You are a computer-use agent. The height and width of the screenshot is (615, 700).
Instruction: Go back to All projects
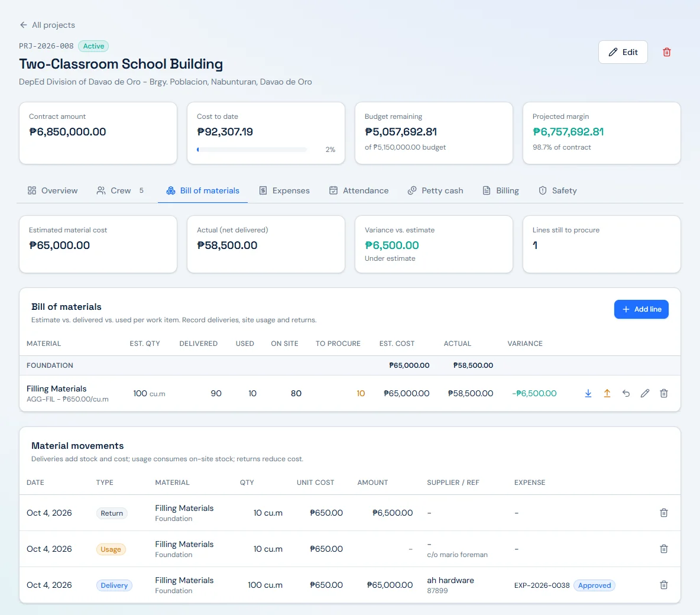point(47,25)
